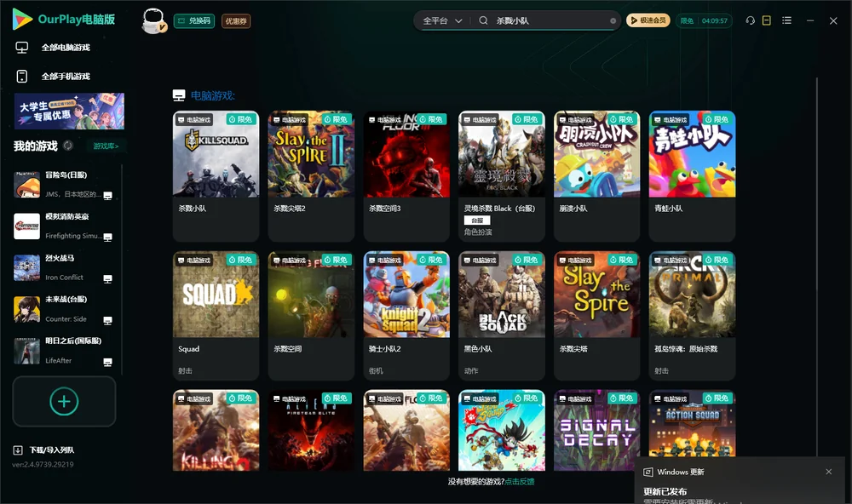Click the user avatar icon
Screen dimensions: 852x504
tap(153, 20)
